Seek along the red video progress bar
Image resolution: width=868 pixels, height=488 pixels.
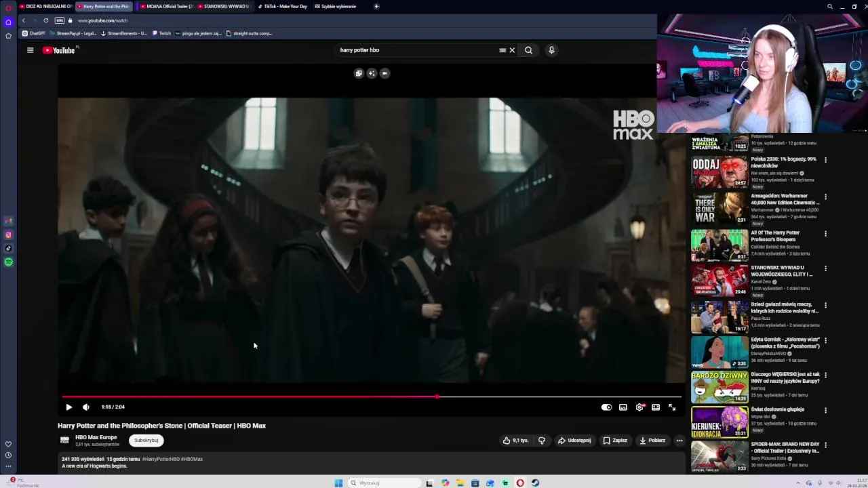(x=371, y=397)
